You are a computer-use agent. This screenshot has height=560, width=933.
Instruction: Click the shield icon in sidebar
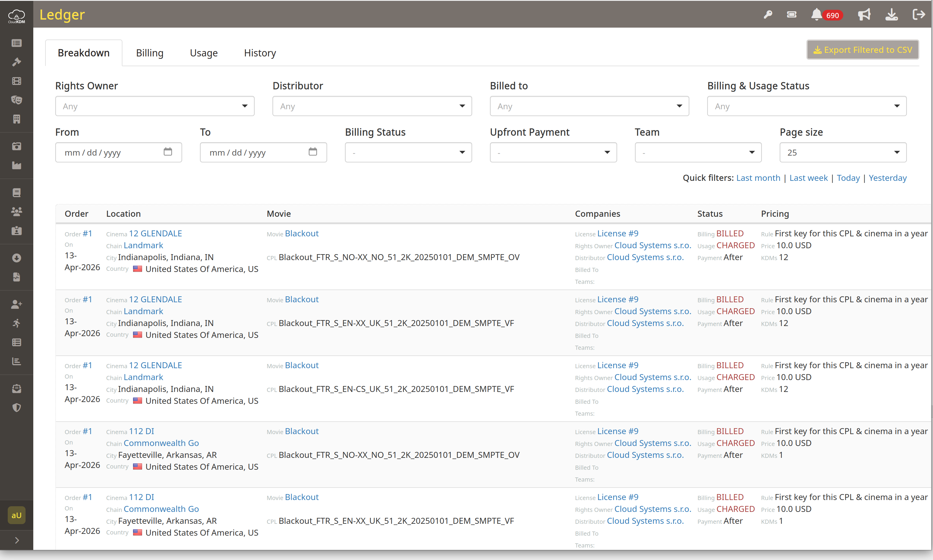pos(17,408)
